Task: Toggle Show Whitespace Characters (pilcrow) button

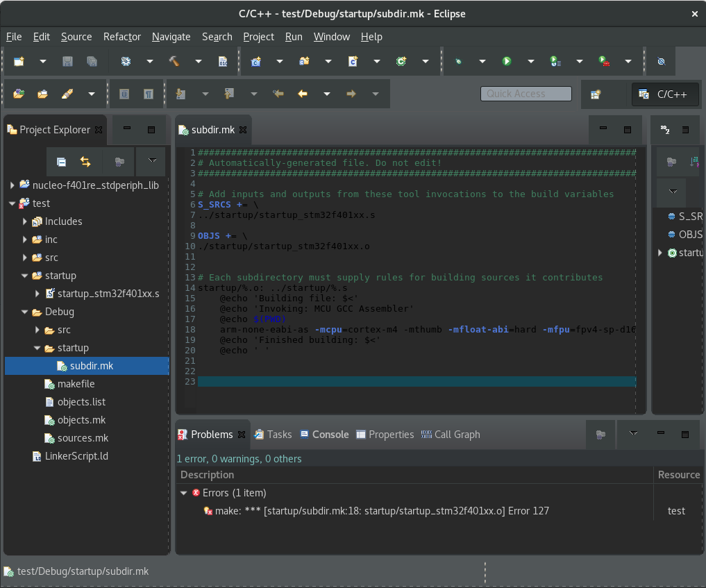Action: (148, 94)
